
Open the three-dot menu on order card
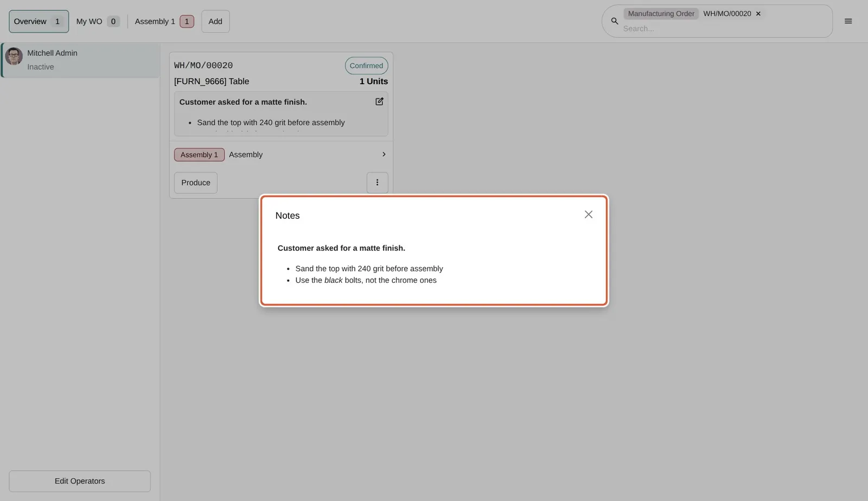[378, 182]
